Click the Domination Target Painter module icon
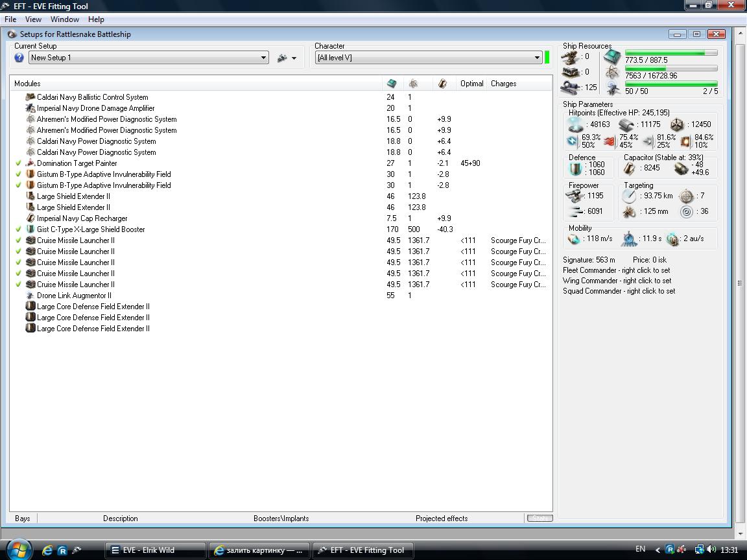The image size is (747, 560). click(30, 163)
